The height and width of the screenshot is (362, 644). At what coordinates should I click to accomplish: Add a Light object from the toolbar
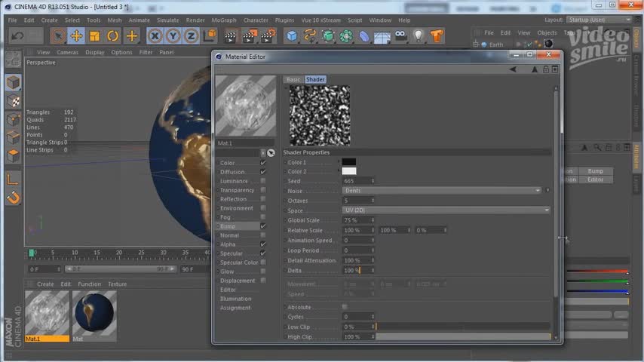coord(419,35)
